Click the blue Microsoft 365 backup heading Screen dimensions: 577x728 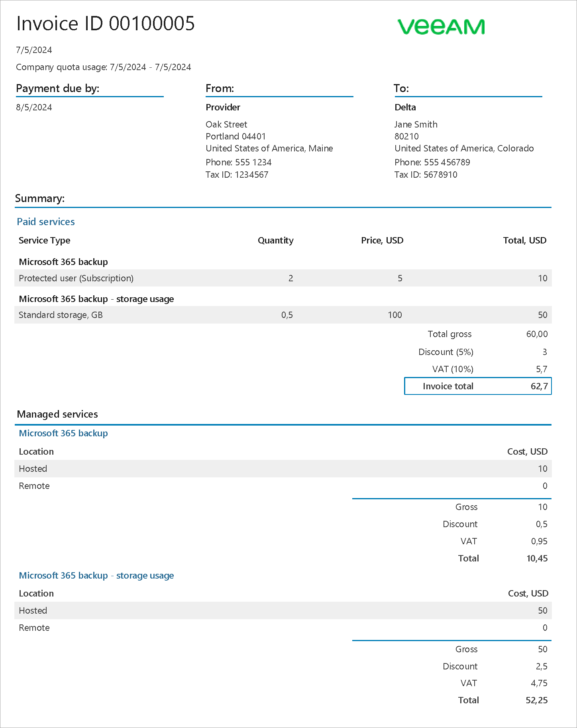63,433
